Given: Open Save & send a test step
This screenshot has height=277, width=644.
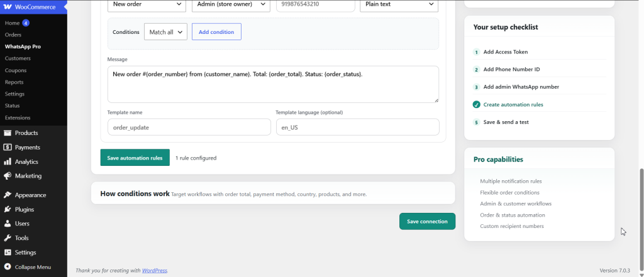Looking at the screenshot, I should [x=506, y=122].
